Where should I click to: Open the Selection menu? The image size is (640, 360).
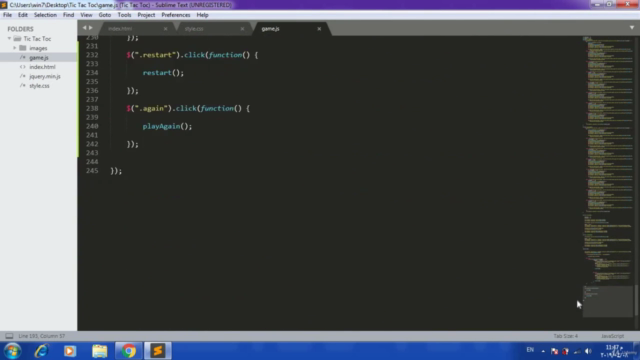tap(45, 15)
